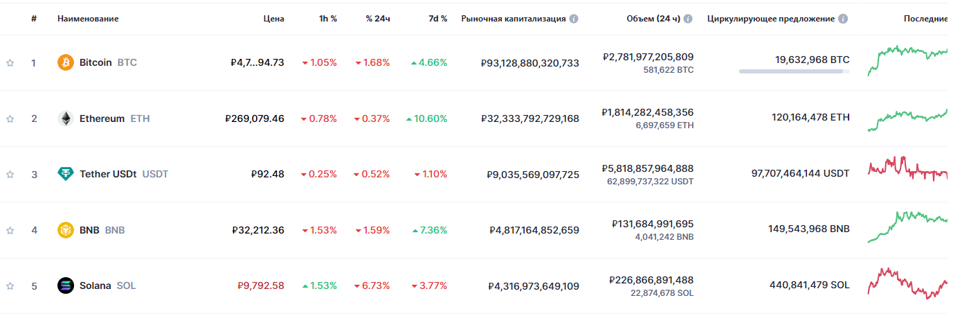Sort by 1h % column header

click(x=328, y=19)
